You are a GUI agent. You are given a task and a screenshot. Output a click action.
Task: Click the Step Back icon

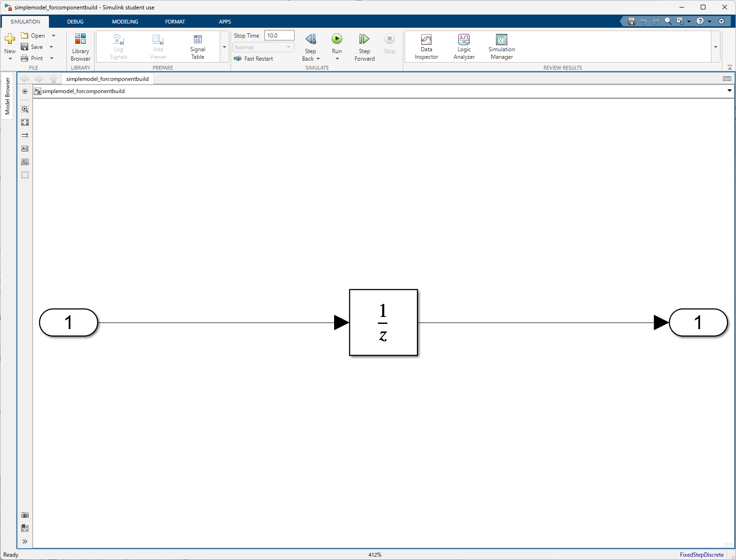(x=311, y=39)
